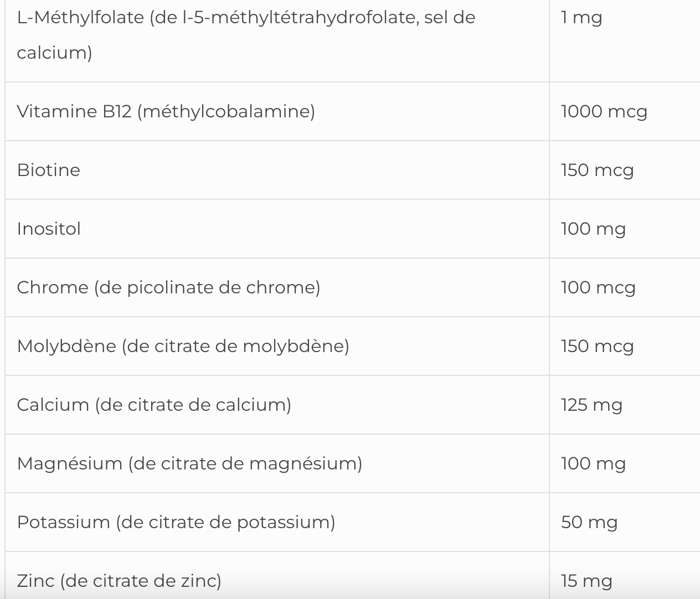Click the Molybdène (de citrate de molybdène) text

tap(183, 346)
